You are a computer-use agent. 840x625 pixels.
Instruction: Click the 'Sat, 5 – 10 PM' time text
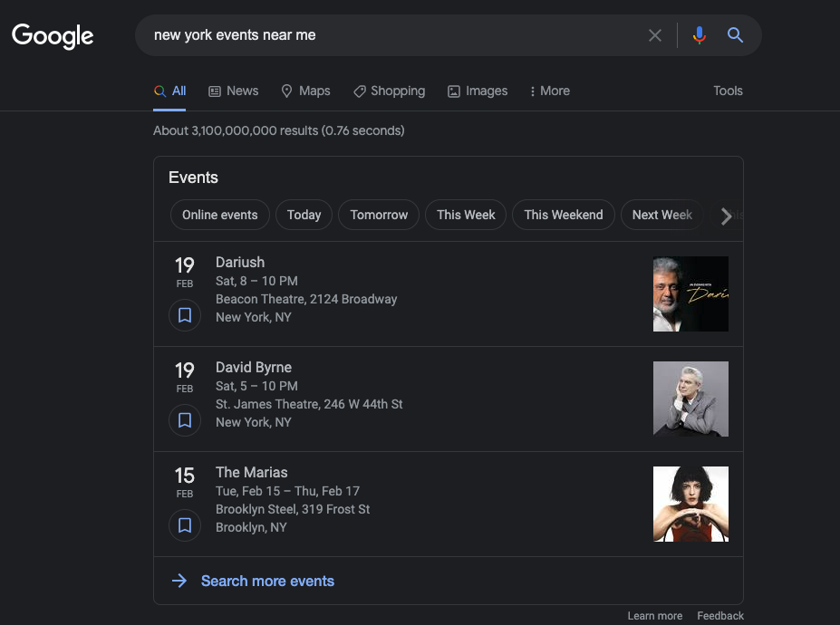[256, 386]
